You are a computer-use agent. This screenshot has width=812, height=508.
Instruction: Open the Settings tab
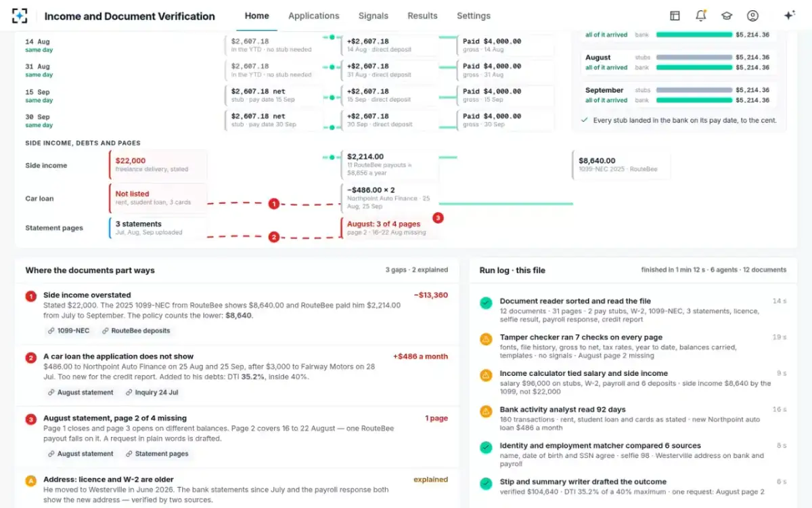474,16
